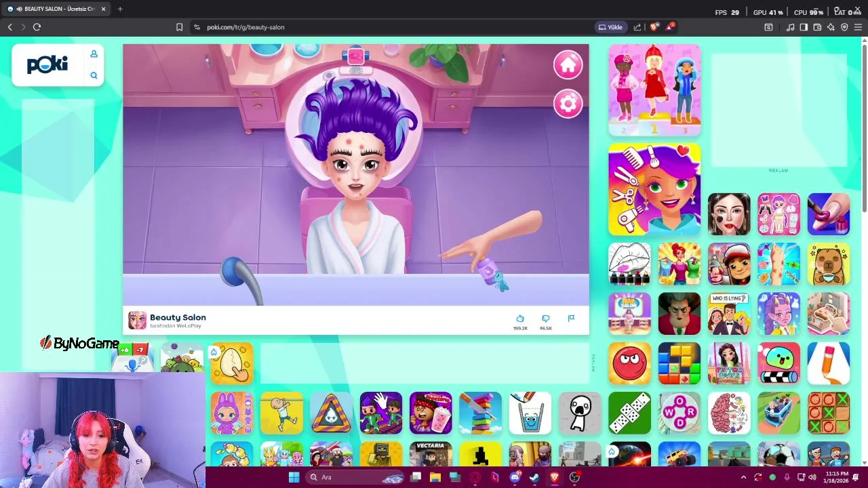Open Discord from the taskbar
Viewport: 868px width, 488px height.
[x=515, y=477]
